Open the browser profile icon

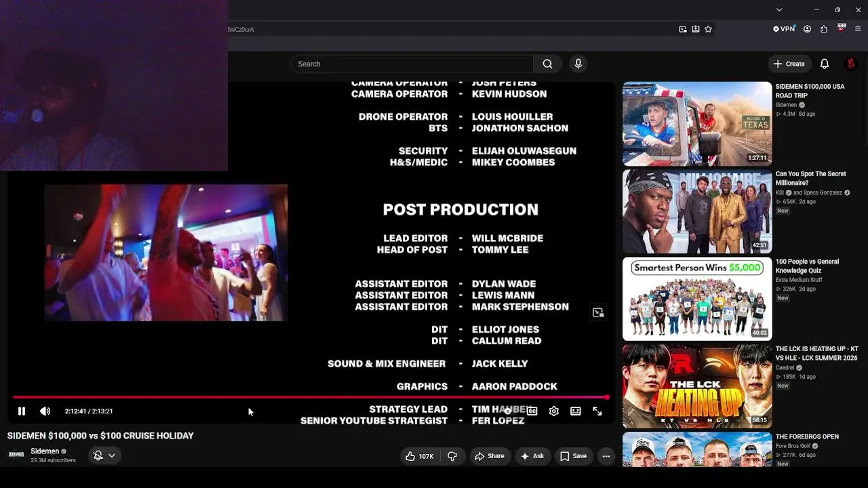[807, 29]
